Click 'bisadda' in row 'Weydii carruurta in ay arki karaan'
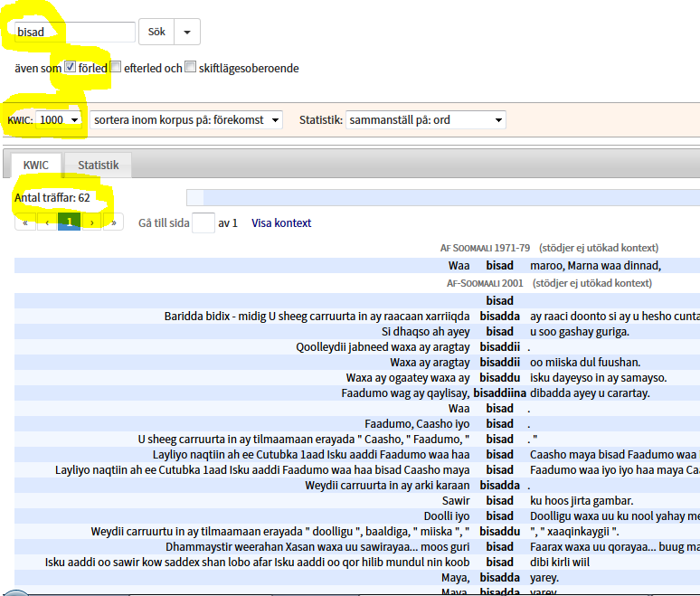 click(499, 486)
